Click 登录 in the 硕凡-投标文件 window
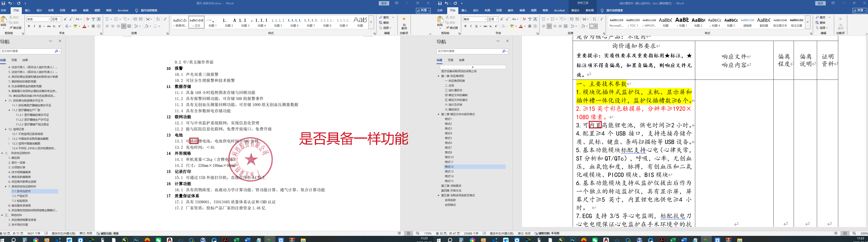Screen dimensions: 868x242 click(x=384, y=3)
